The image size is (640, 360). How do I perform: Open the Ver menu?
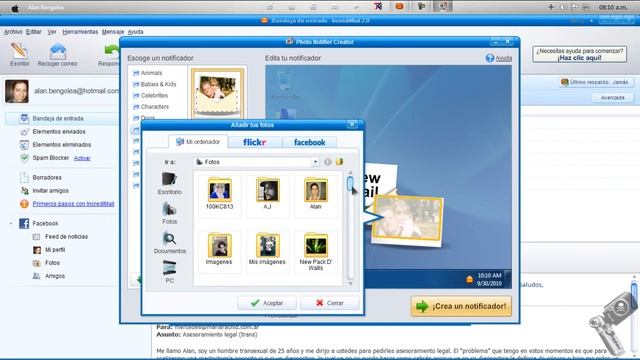52,32
